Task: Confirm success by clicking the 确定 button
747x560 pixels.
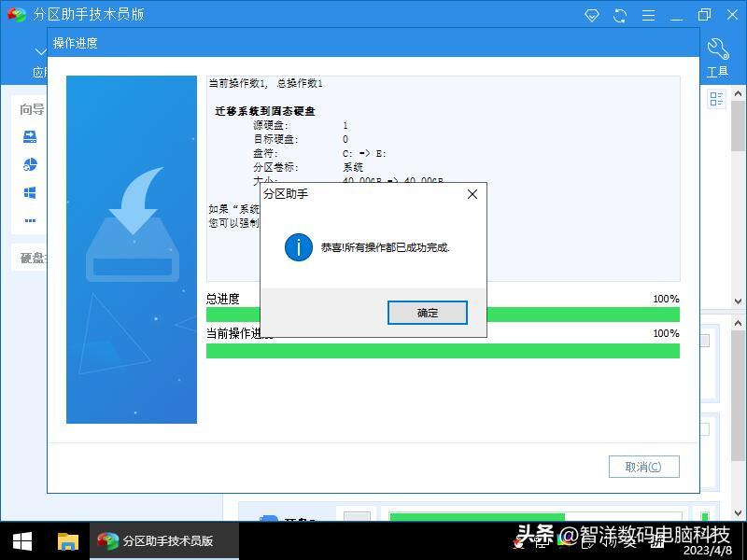Action: (427, 313)
